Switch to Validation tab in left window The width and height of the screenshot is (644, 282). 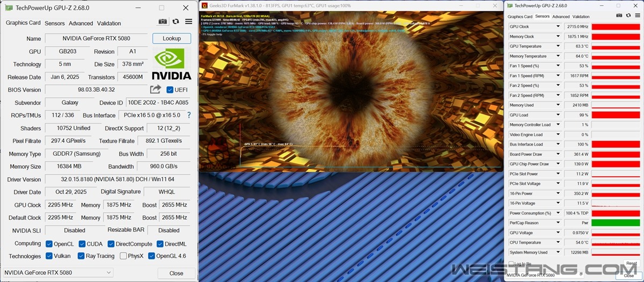[x=109, y=23]
